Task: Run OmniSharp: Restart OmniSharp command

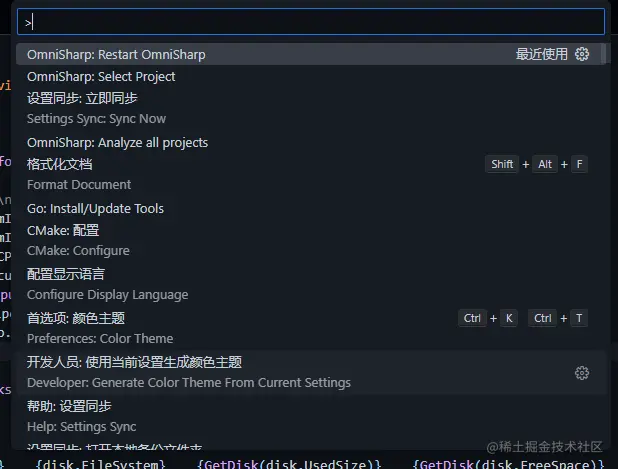Action: [x=311, y=54]
